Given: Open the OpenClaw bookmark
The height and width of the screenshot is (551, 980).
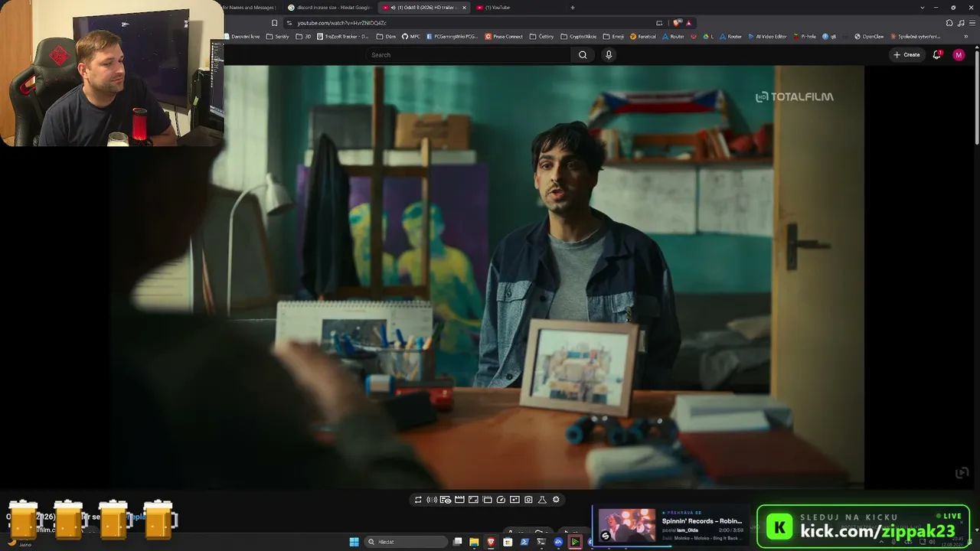Looking at the screenshot, I should tap(869, 36).
